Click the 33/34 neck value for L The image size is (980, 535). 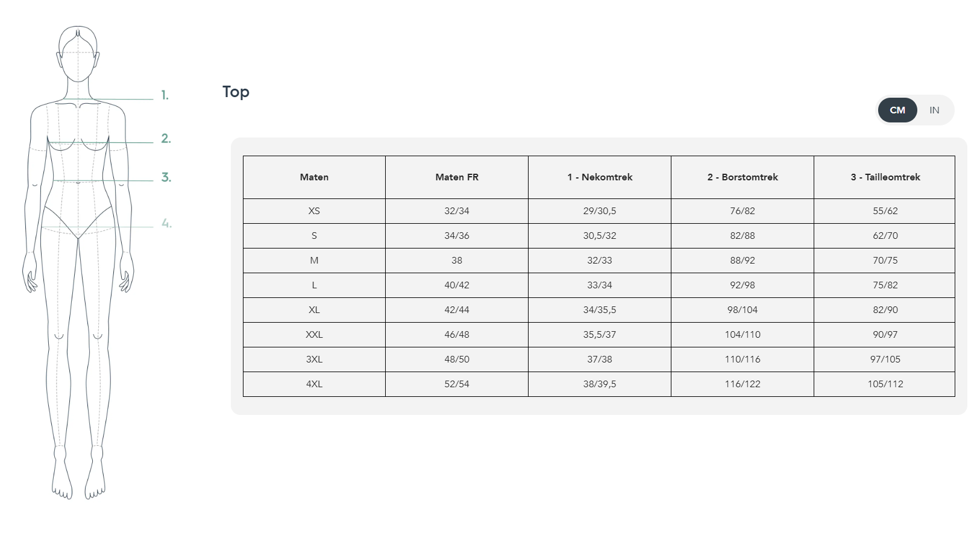(x=600, y=285)
